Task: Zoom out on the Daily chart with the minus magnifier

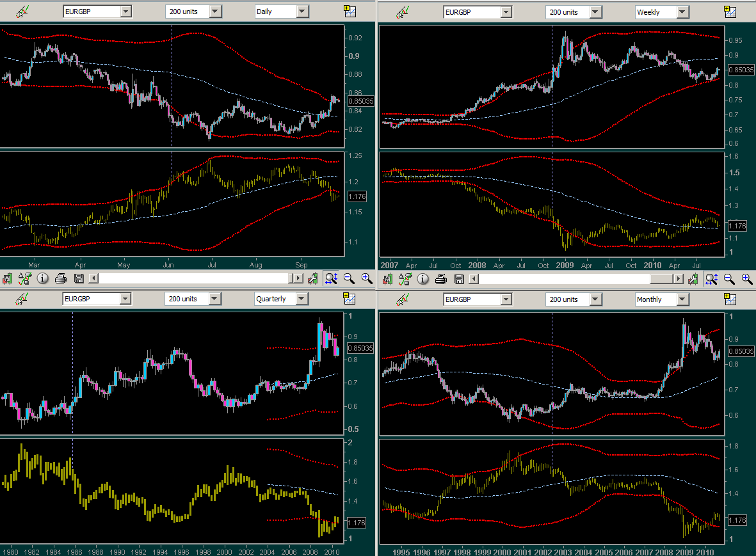Action: [x=349, y=278]
